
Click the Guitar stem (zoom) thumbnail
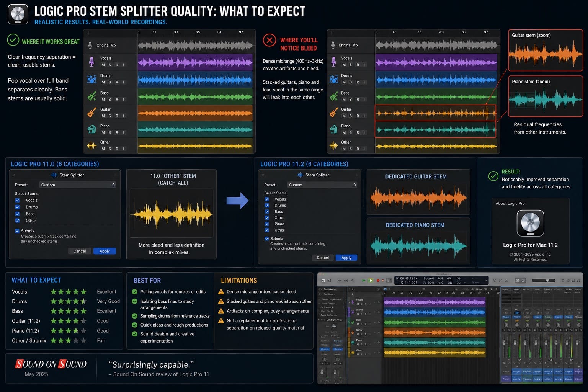[546, 50]
